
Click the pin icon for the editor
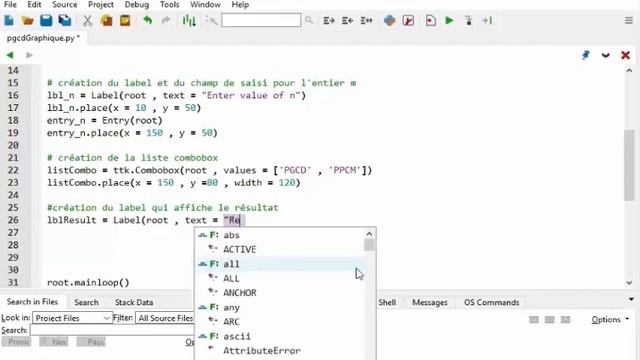[586, 55]
